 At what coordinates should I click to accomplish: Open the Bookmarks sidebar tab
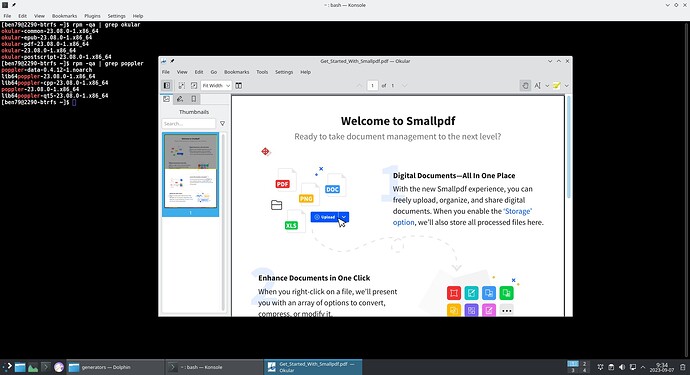pyautogui.click(x=194, y=99)
